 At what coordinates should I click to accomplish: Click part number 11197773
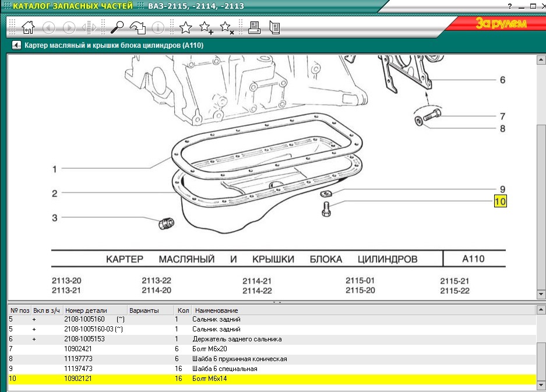point(78,359)
